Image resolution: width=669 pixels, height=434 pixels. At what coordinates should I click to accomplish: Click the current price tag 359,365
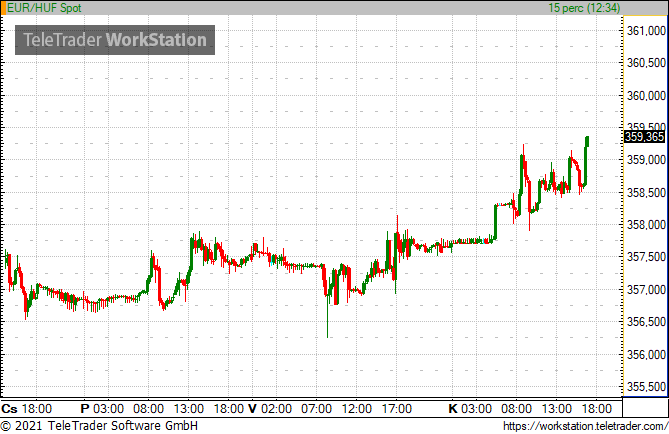pos(644,137)
